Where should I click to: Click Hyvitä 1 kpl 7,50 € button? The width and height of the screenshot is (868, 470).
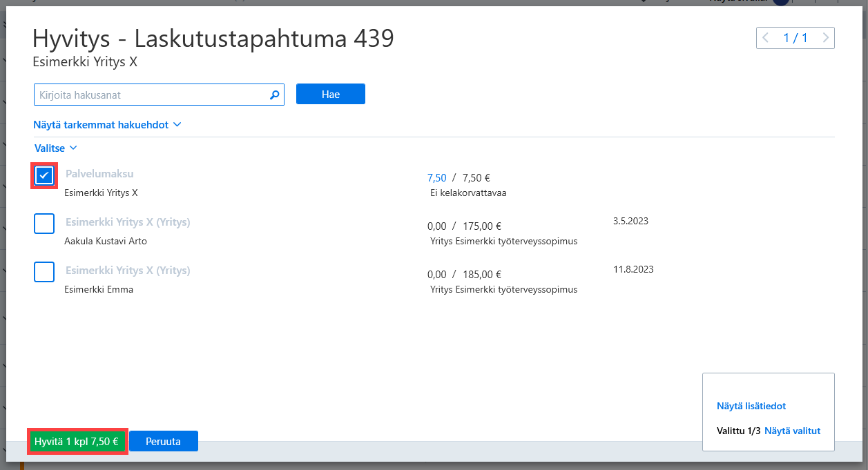click(x=77, y=441)
